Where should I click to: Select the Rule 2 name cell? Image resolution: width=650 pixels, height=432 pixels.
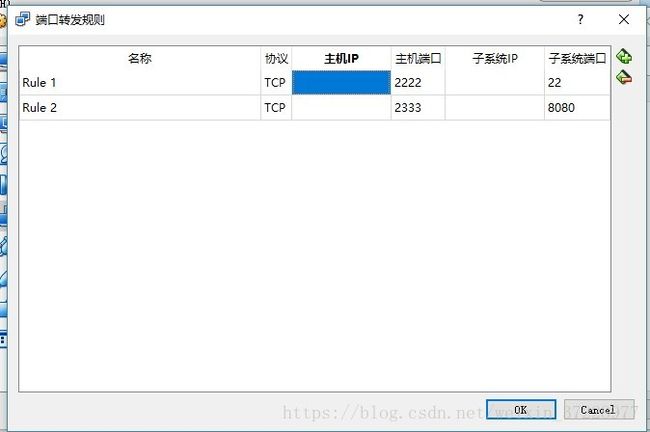140,108
